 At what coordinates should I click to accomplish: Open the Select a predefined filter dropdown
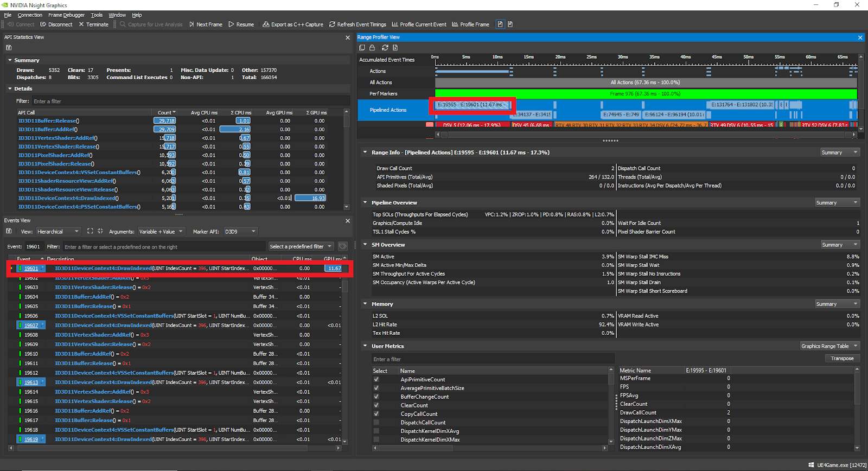pos(301,246)
